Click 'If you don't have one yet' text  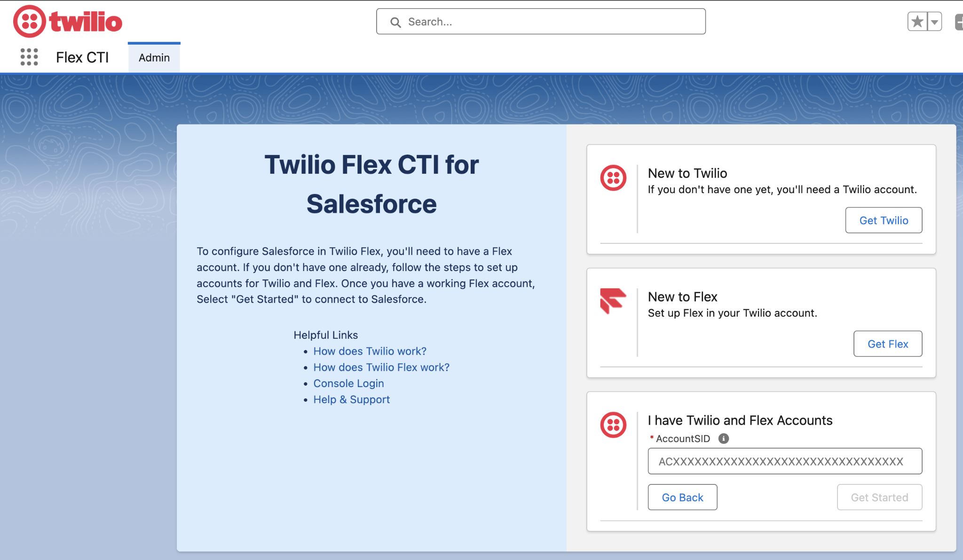point(710,190)
